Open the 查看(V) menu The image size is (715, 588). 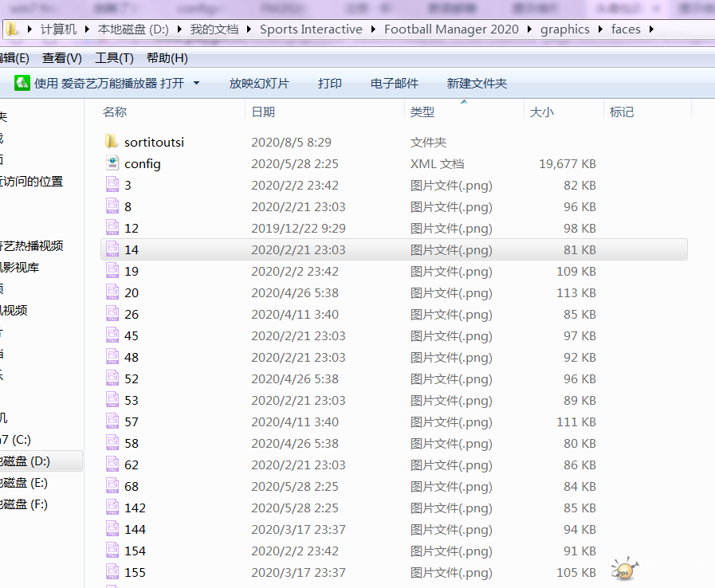(62, 58)
